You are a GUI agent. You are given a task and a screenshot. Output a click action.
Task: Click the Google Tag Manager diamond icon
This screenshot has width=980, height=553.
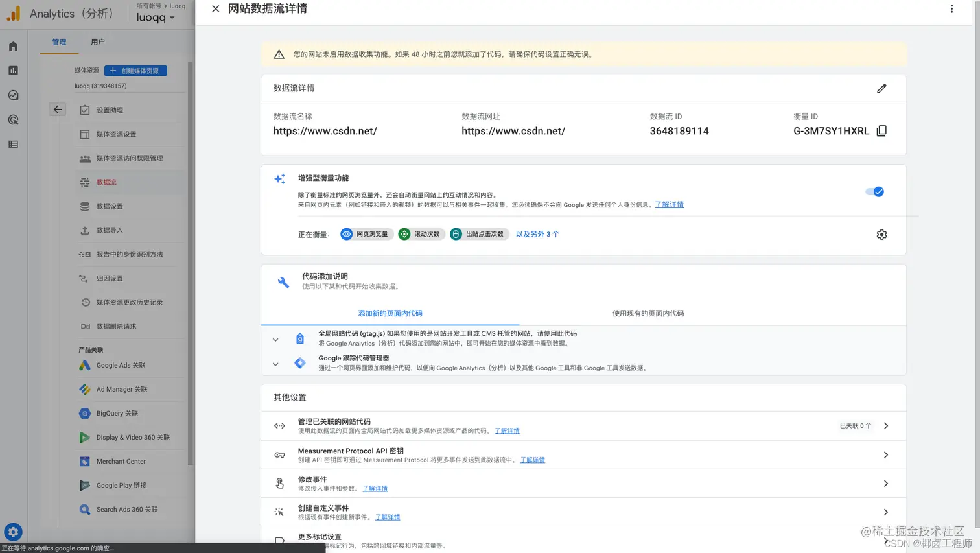tap(300, 363)
